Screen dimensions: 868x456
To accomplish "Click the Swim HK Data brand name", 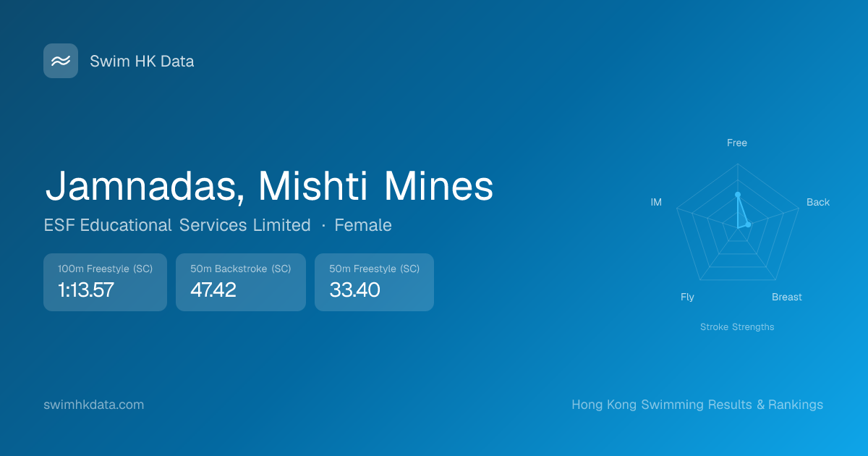I will coord(142,62).
